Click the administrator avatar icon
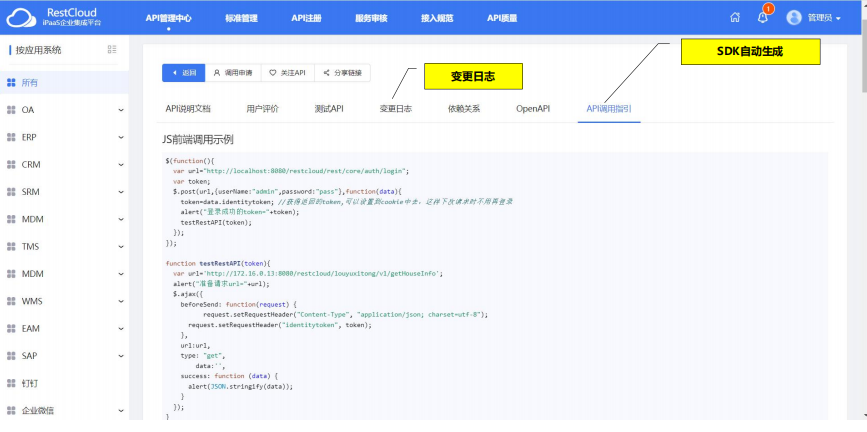 (x=794, y=17)
